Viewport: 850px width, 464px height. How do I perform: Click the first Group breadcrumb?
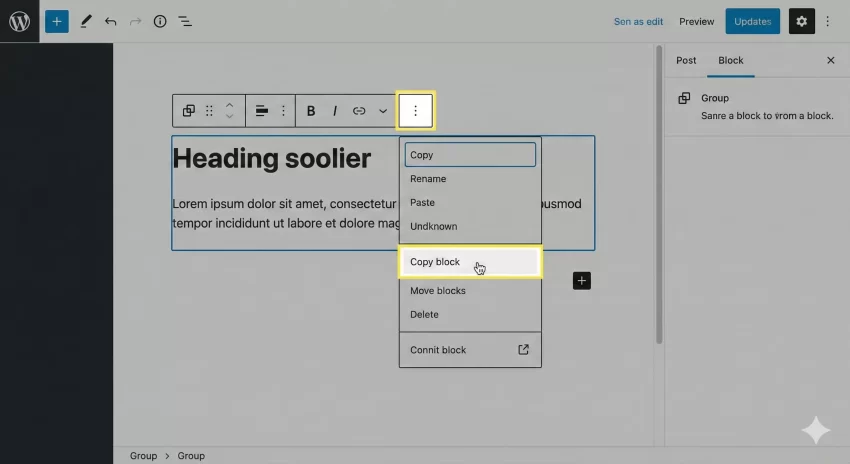coord(143,456)
